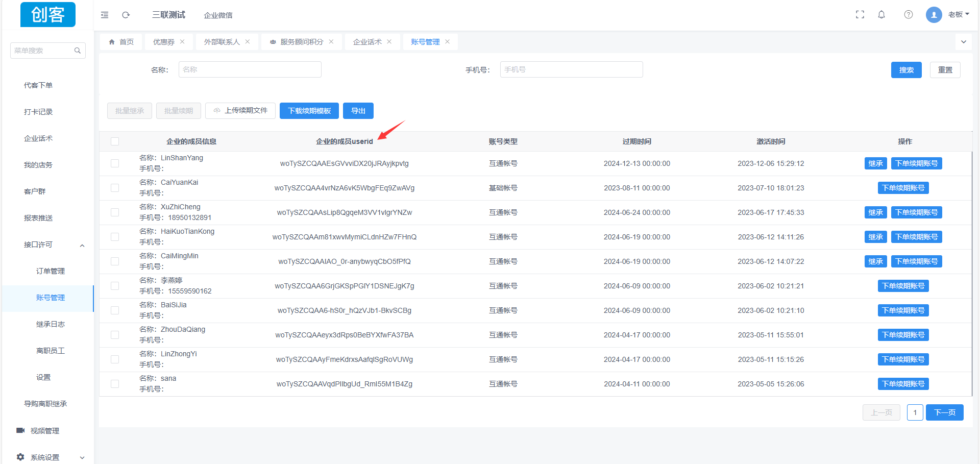Focus the 手机号 search input field
980x464 pixels.
click(x=572, y=69)
